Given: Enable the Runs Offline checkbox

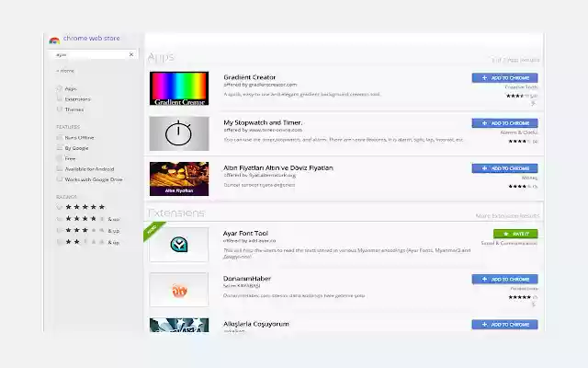Looking at the screenshot, I should tap(59, 137).
